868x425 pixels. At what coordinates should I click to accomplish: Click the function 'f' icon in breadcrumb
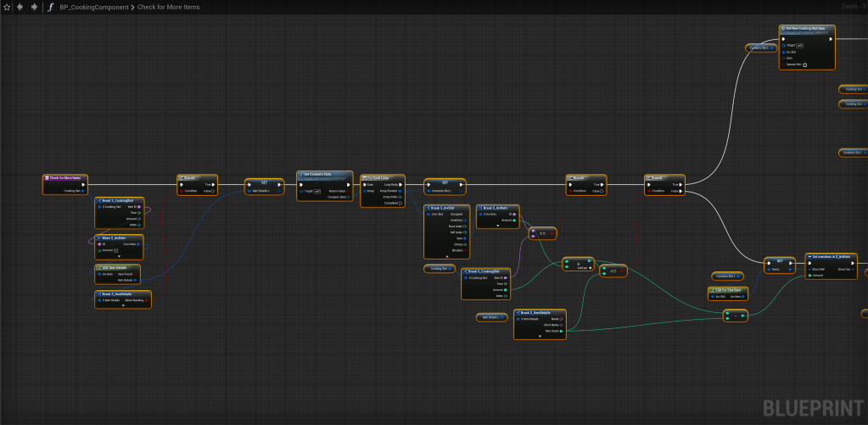(51, 7)
